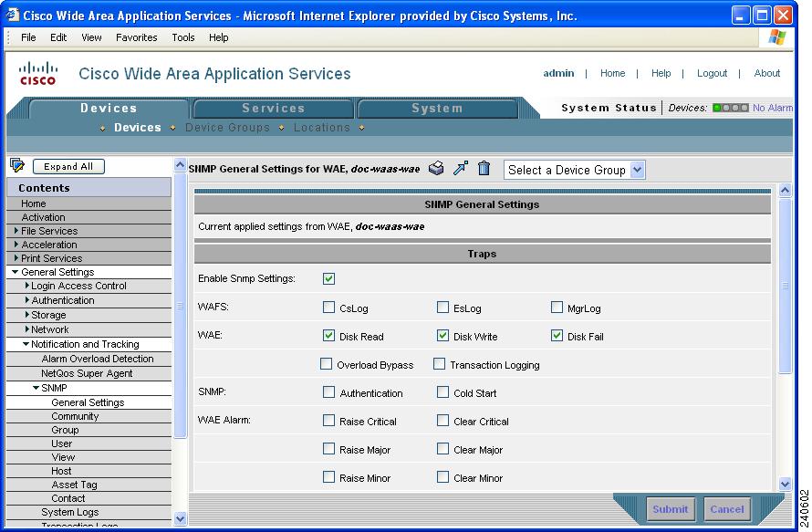
Task: Click the Internet Explorer title bar icon
Action: pos(13,15)
